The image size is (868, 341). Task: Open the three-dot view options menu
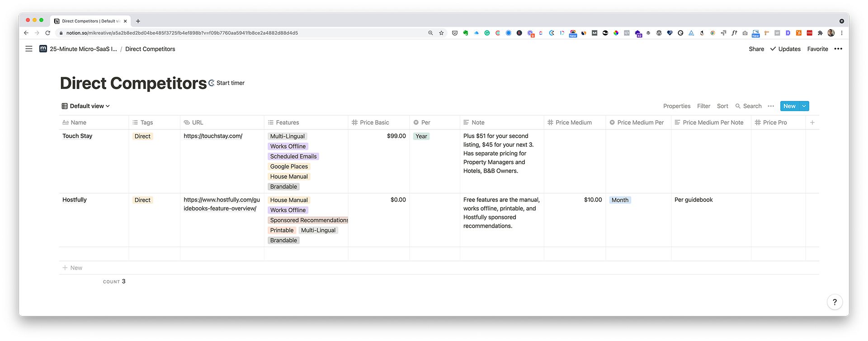(x=771, y=106)
